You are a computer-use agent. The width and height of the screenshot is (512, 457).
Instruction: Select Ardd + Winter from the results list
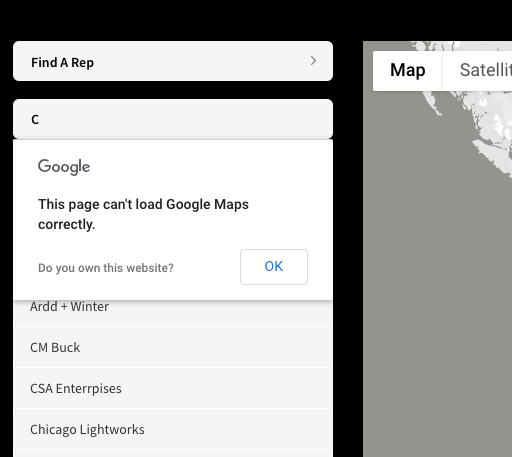tap(173, 307)
